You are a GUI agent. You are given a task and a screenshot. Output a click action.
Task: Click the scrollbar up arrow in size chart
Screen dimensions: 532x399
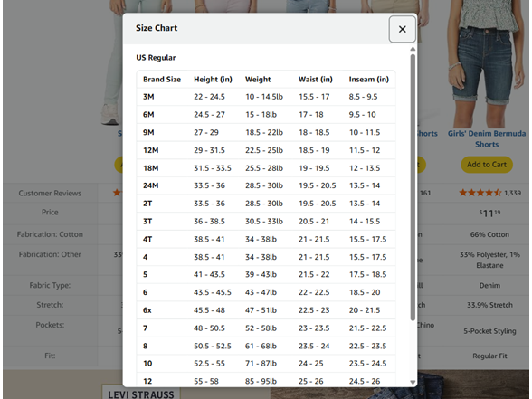pyautogui.click(x=413, y=49)
